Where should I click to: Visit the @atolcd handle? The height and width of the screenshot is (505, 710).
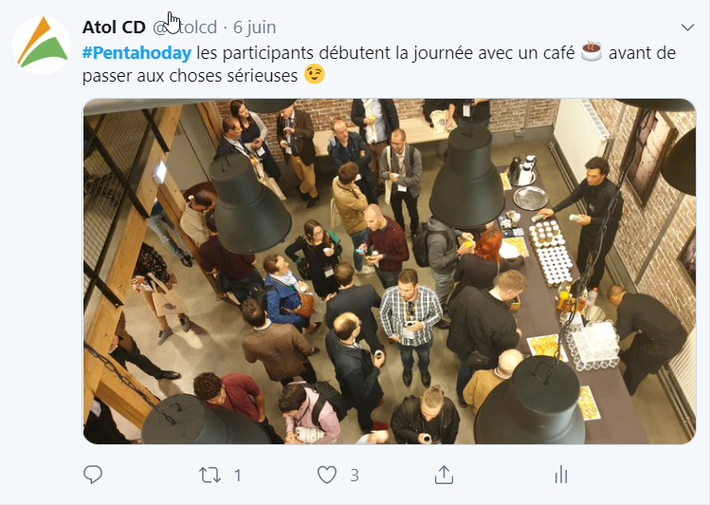coord(185,27)
